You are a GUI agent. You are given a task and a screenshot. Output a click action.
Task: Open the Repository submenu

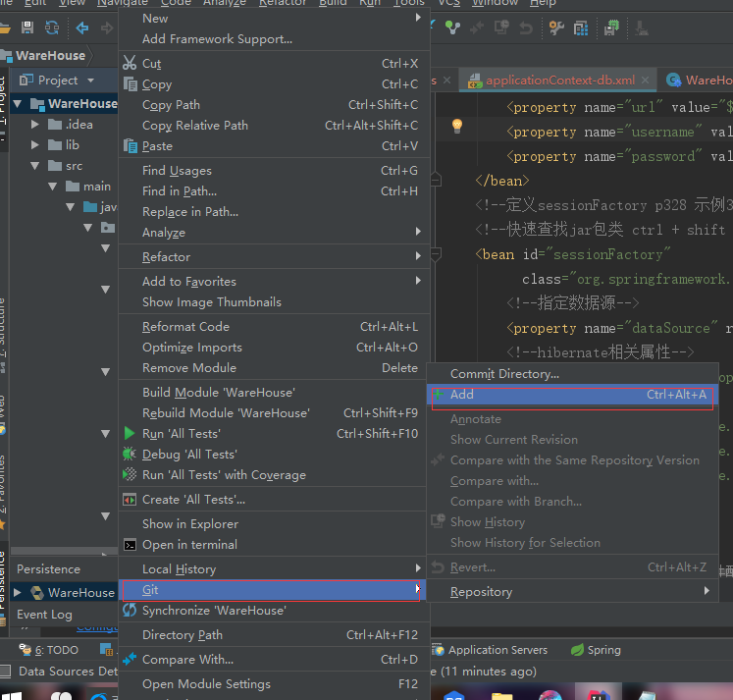point(573,592)
